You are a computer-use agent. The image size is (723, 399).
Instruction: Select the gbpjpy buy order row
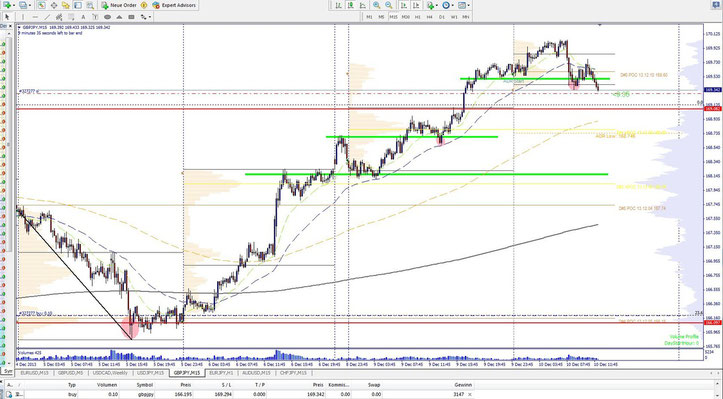[x=240, y=394]
